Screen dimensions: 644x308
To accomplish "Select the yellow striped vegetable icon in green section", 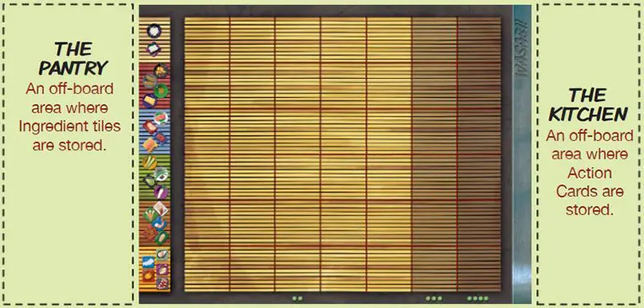I will pyautogui.click(x=150, y=162).
